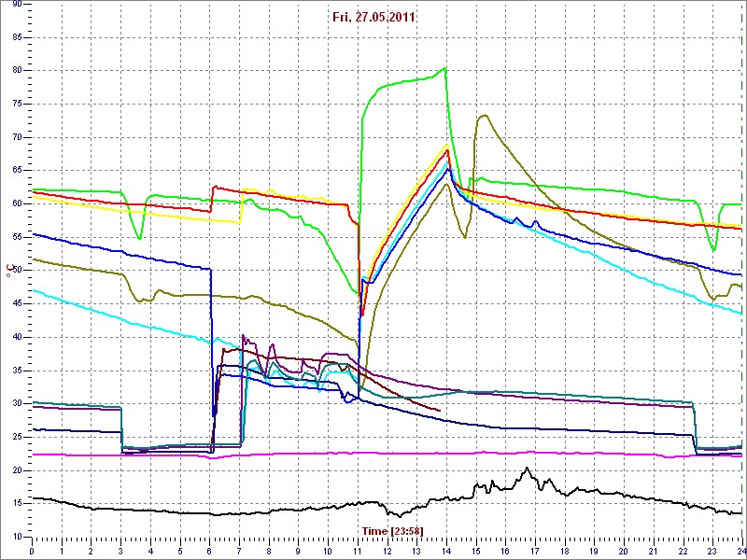Select the y-axis value 30
Image resolution: width=747 pixels, height=560 pixels.
15,404
